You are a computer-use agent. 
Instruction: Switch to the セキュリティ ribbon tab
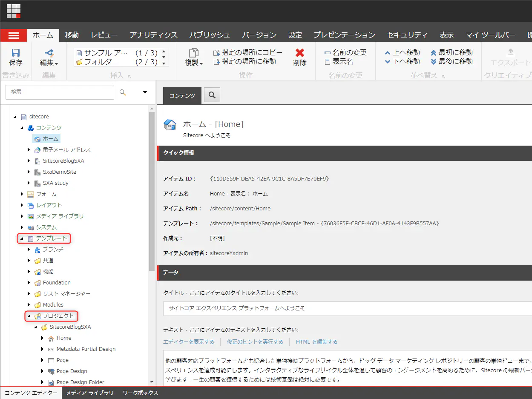(407, 35)
